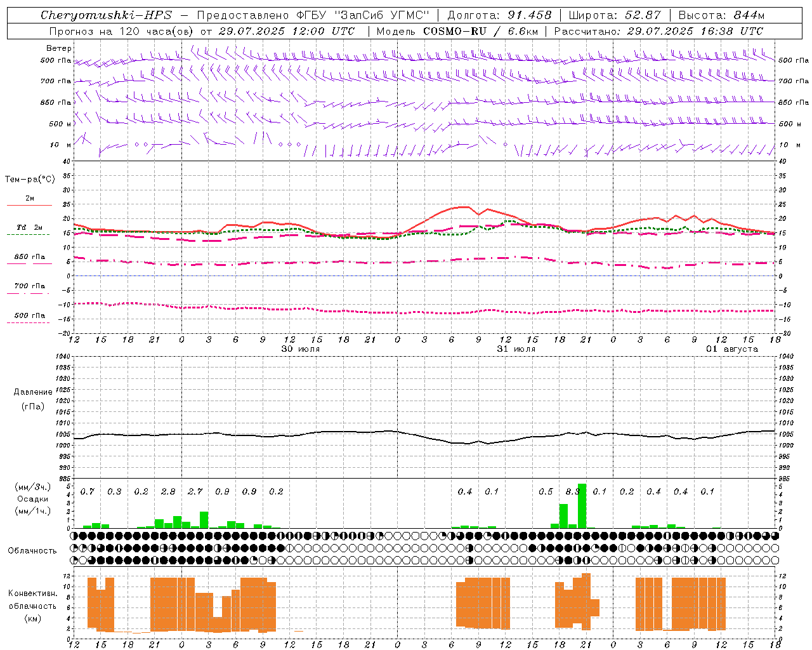Screen dimensions: 812x650
Task: Click the Cheryomushki-HPS station title
Action: [x=106, y=15]
